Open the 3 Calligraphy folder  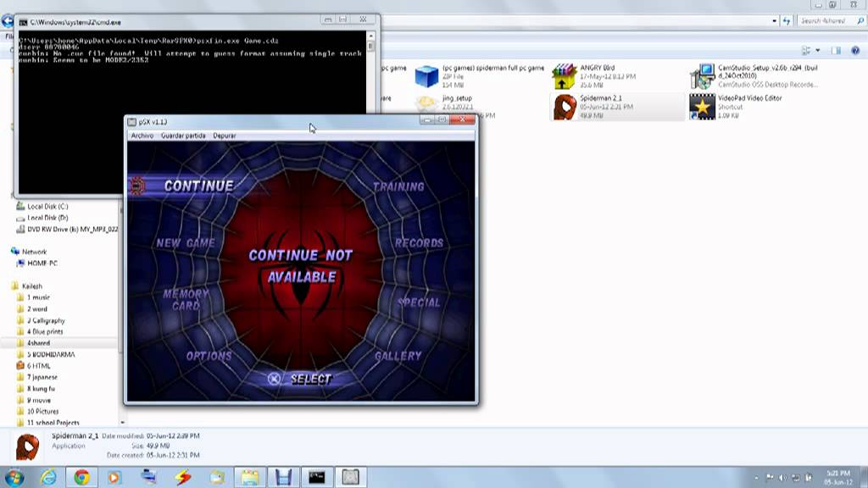click(x=46, y=321)
